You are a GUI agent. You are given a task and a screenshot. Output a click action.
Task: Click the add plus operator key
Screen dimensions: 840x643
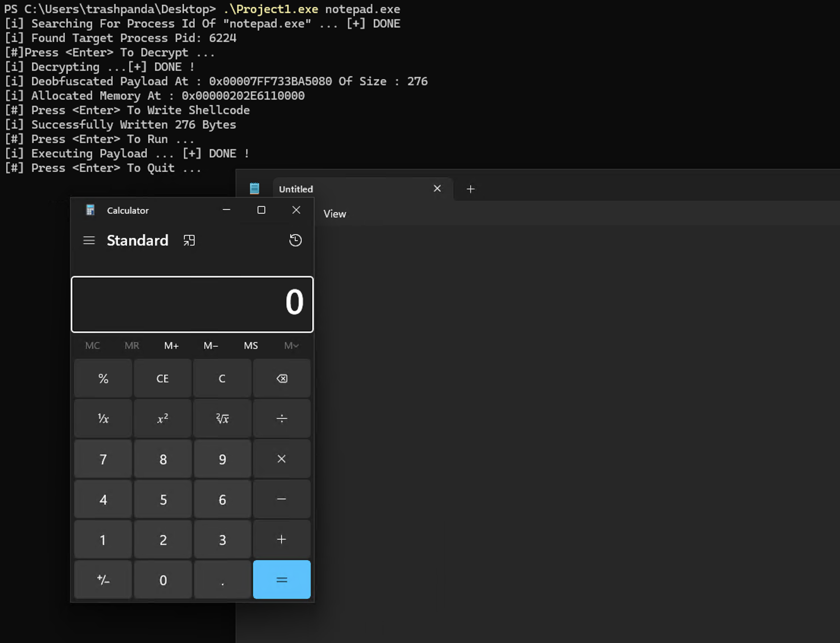point(281,539)
